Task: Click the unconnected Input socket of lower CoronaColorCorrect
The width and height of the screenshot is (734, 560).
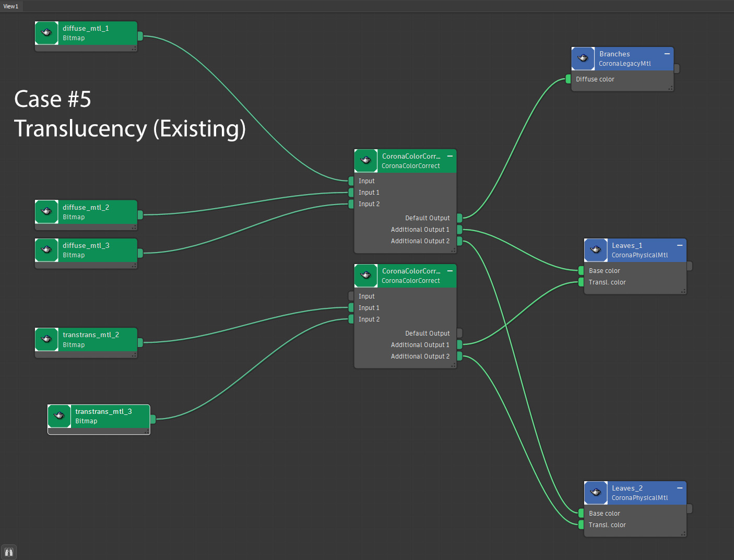Action: point(351,296)
